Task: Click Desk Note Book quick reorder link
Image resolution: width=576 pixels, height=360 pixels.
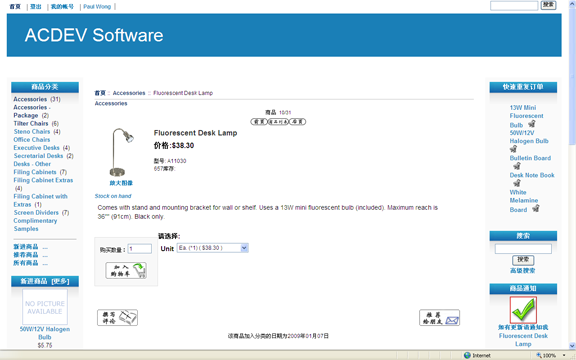Action: pyautogui.click(x=532, y=175)
